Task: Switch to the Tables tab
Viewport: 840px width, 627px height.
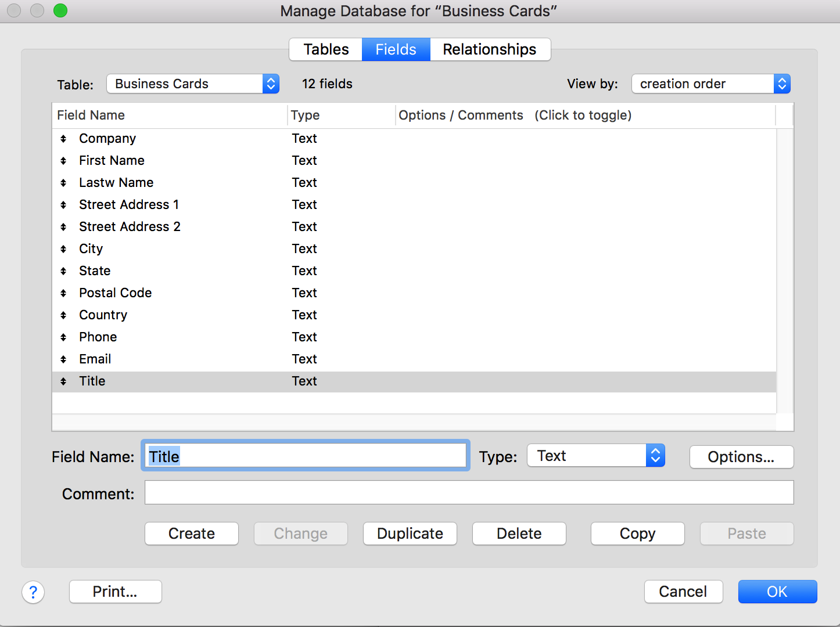Action: point(326,49)
